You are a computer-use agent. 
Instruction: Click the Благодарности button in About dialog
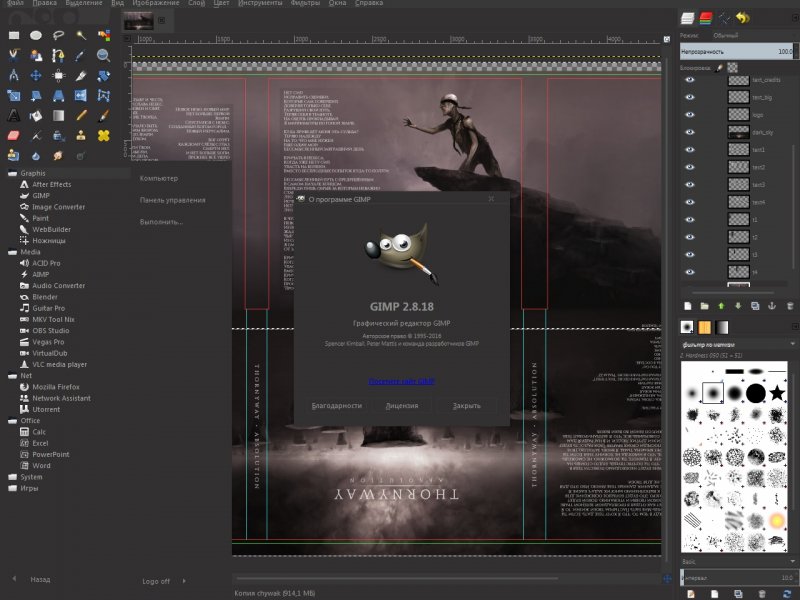[337, 406]
